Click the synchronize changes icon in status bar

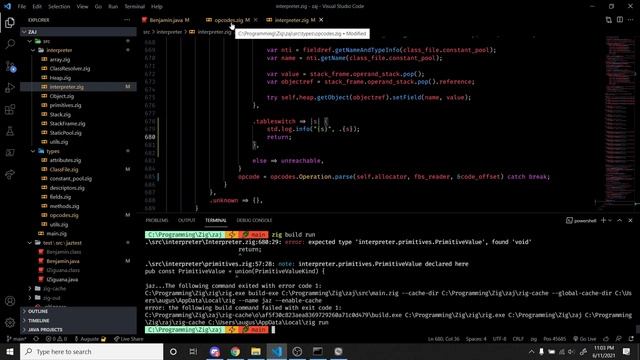click(x=36, y=339)
